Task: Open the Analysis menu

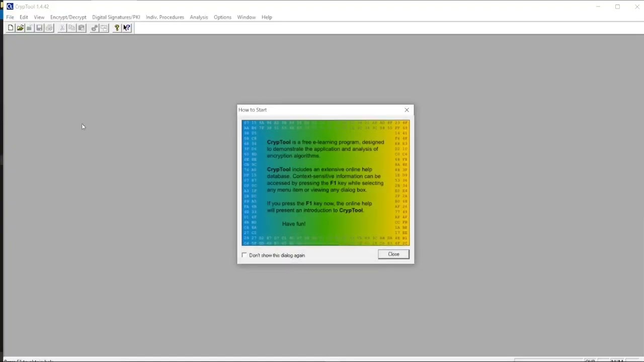Action: tap(199, 17)
